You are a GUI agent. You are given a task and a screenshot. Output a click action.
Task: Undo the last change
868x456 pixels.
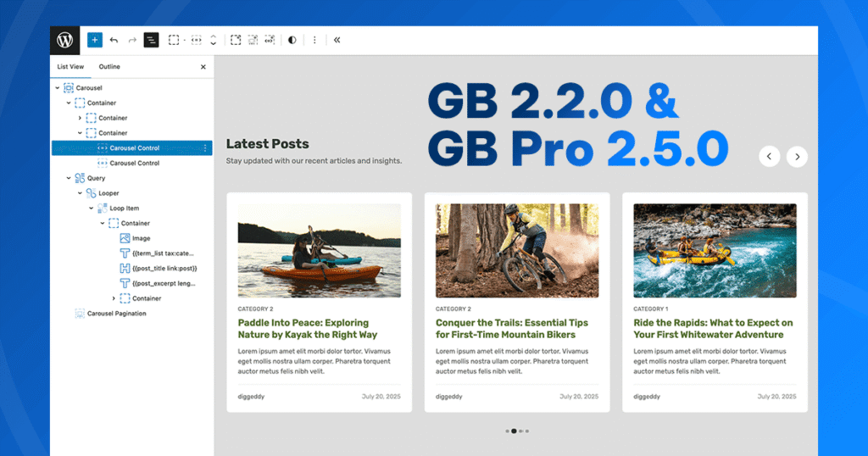point(114,40)
